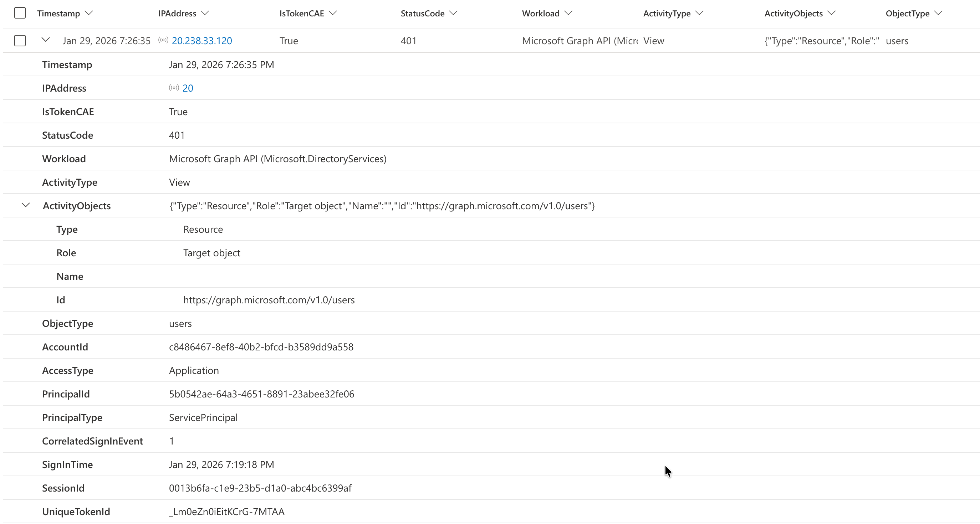
Task: Open the Timestamp column dropdown chevron
Action: pos(89,13)
